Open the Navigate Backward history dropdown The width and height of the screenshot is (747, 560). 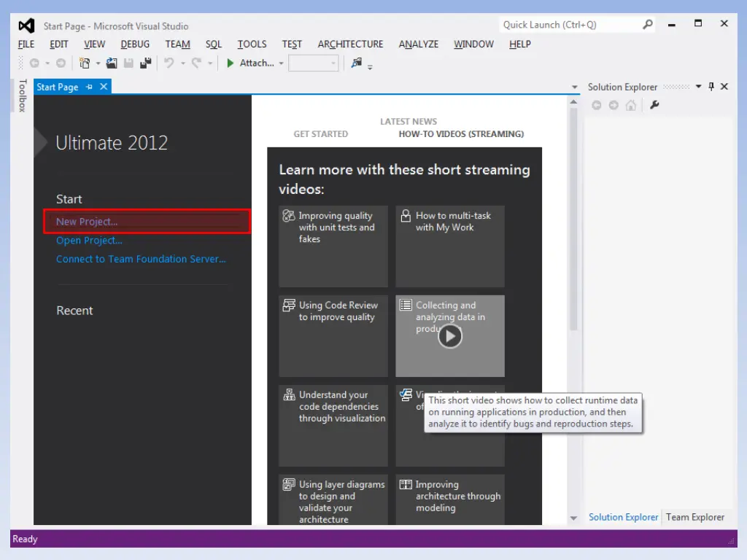pos(47,63)
